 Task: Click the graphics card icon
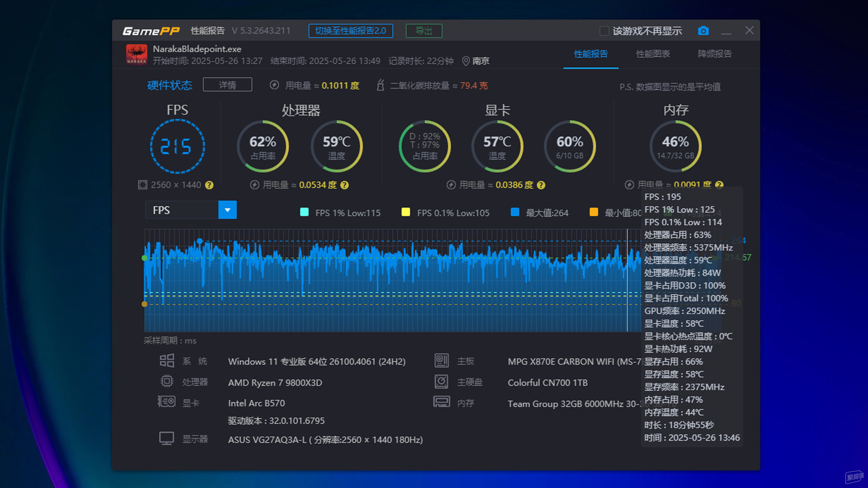(x=166, y=402)
